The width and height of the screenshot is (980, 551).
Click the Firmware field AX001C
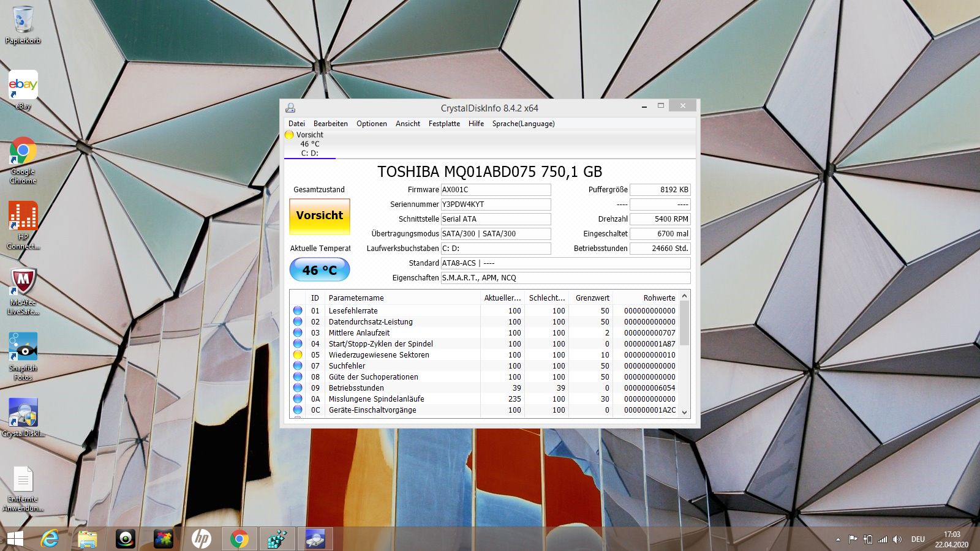coord(496,190)
